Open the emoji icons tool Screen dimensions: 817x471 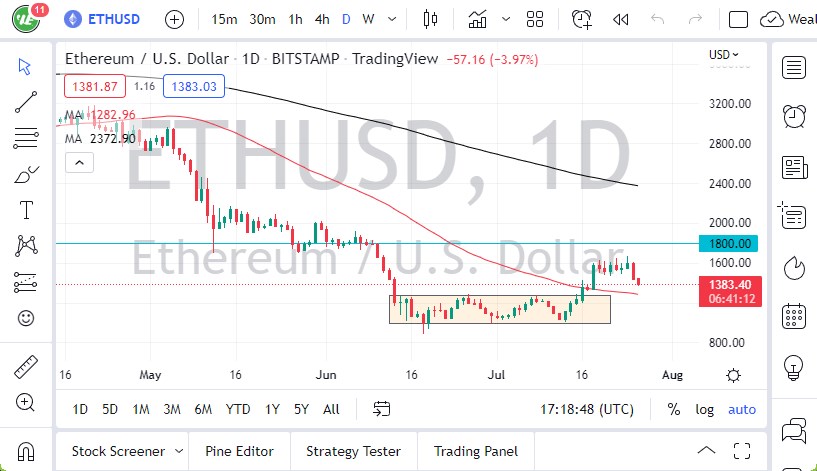[26, 318]
